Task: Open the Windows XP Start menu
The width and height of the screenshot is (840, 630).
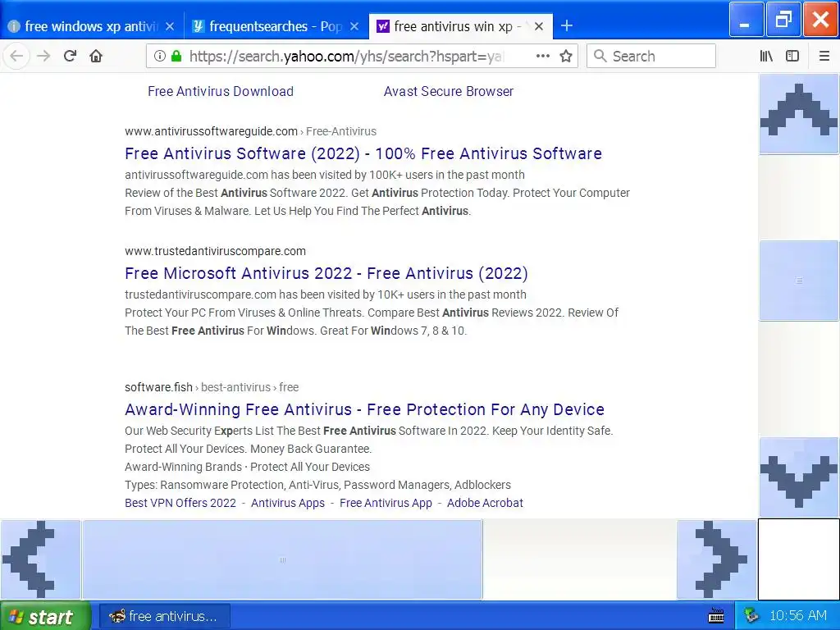Action: click(46, 616)
